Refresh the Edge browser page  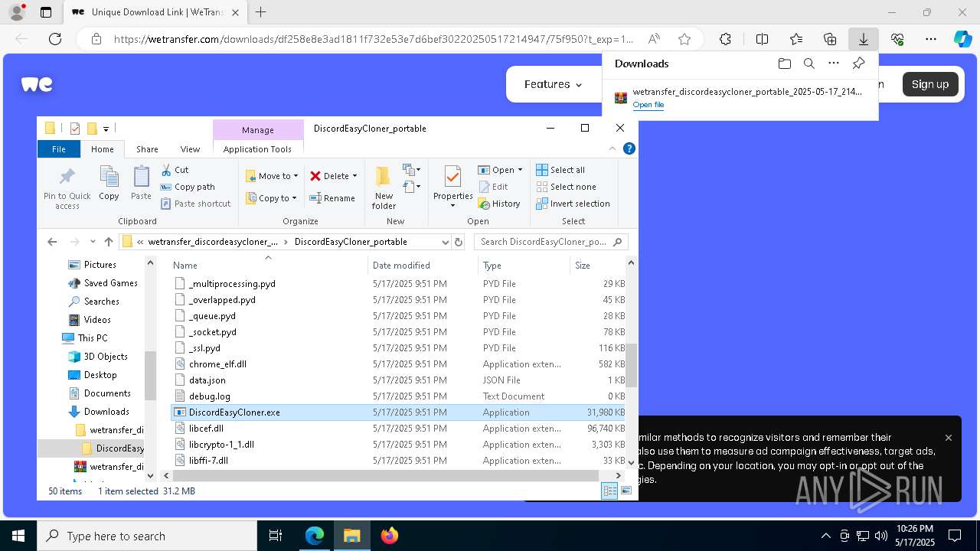click(55, 39)
